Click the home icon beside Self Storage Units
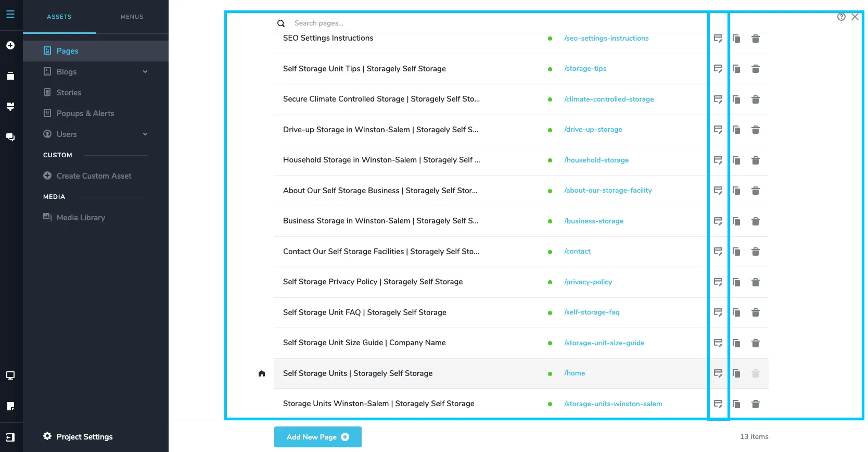868x452 pixels. pos(262,373)
